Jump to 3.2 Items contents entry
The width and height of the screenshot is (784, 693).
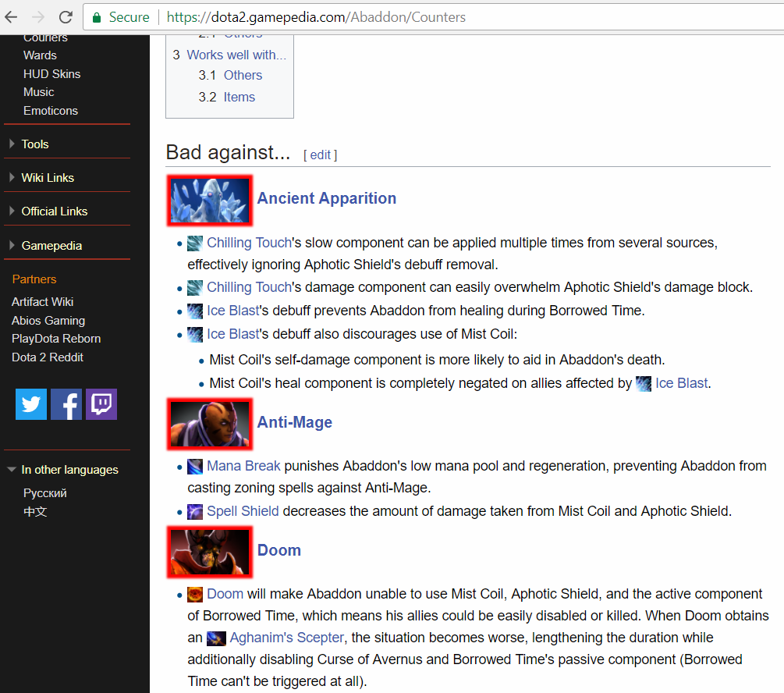239,97
